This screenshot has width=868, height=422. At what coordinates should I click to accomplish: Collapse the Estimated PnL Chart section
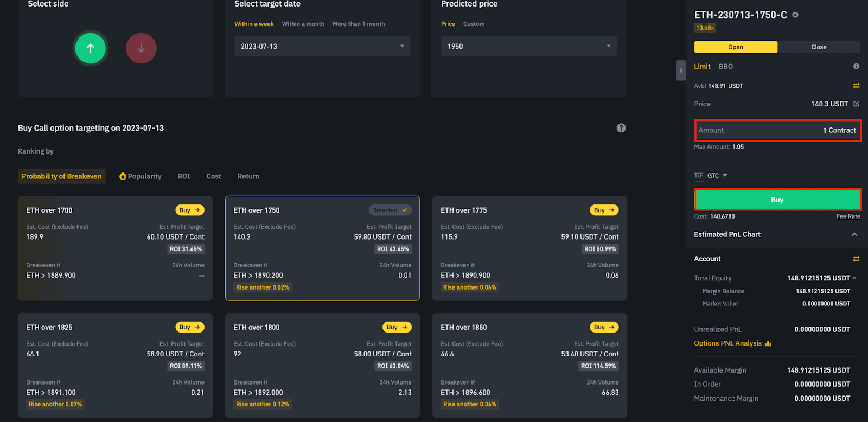point(854,234)
